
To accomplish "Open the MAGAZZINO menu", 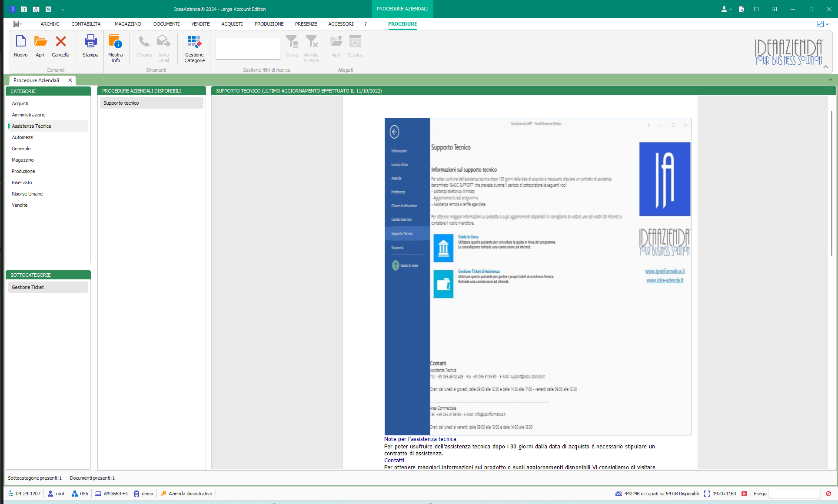I will tap(128, 24).
